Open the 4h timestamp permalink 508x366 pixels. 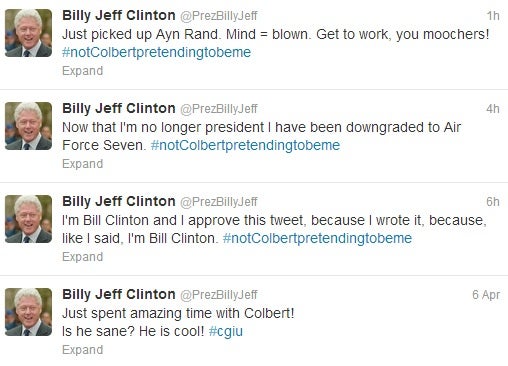pos(493,109)
